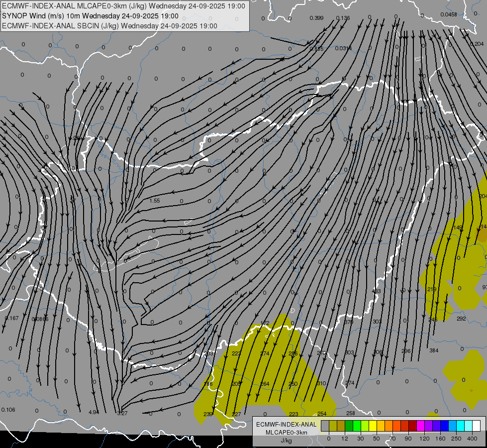Click the map value 0.136
Image resolution: width=487 pixels, height=448 pixels.
coord(343,18)
